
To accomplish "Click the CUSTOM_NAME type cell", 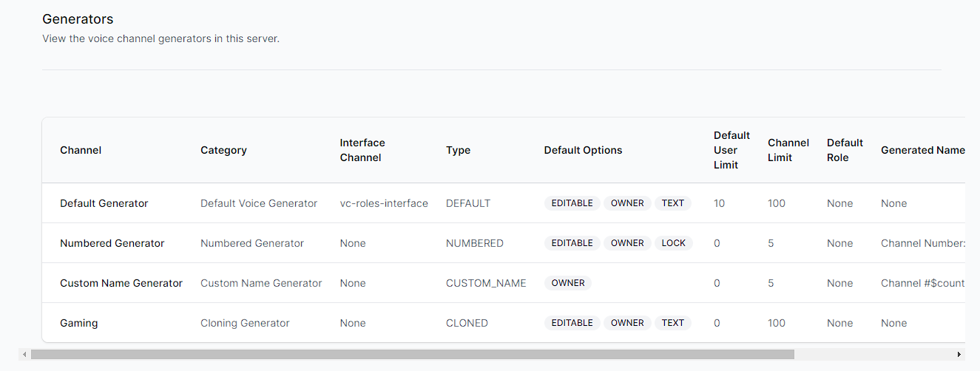I will [486, 283].
